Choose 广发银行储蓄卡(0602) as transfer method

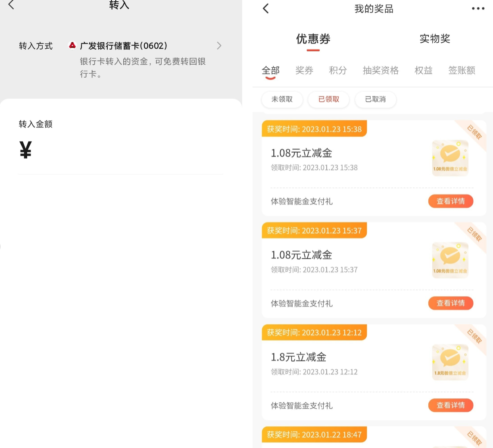coord(124,46)
